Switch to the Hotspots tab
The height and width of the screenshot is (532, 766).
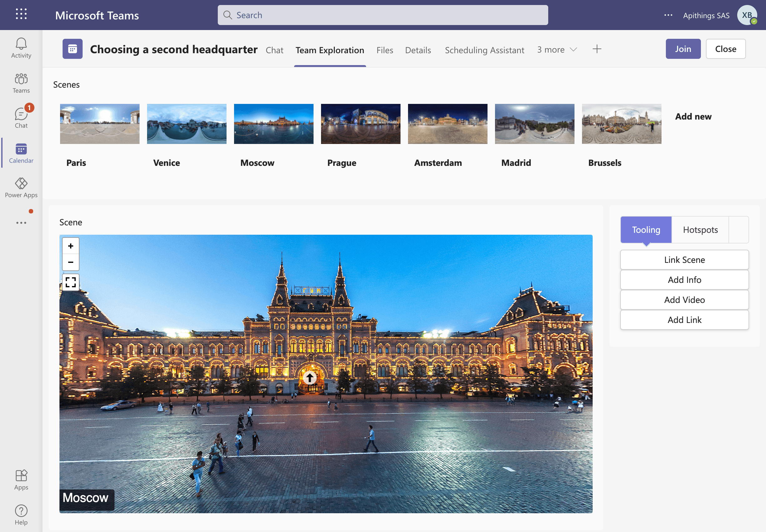click(x=700, y=230)
